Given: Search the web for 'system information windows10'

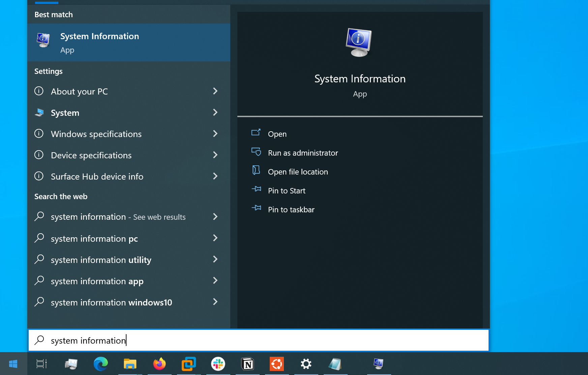Looking at the screenshot, I should click(129, 302).
